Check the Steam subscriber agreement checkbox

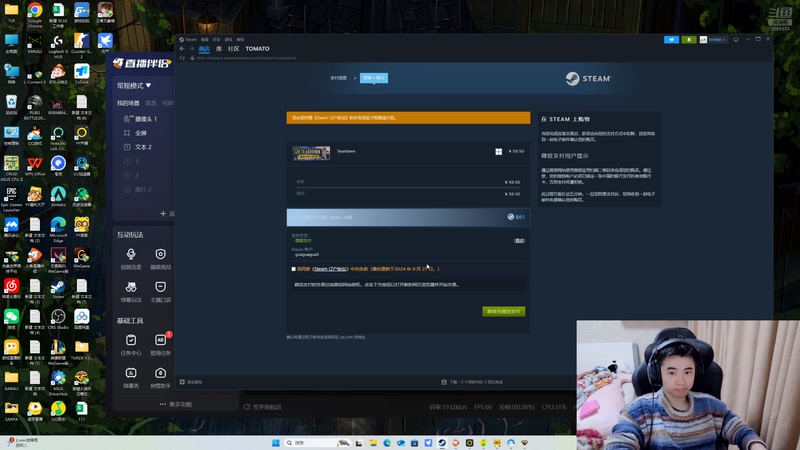click(x=293, y=269)
